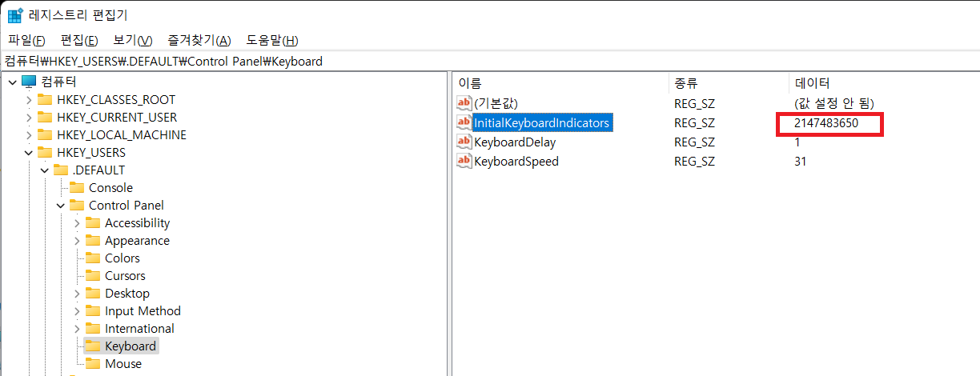Viewport: 980px width, 376px height.
Task: Click the Control Panel folder icon
Action: click(77, 205)
